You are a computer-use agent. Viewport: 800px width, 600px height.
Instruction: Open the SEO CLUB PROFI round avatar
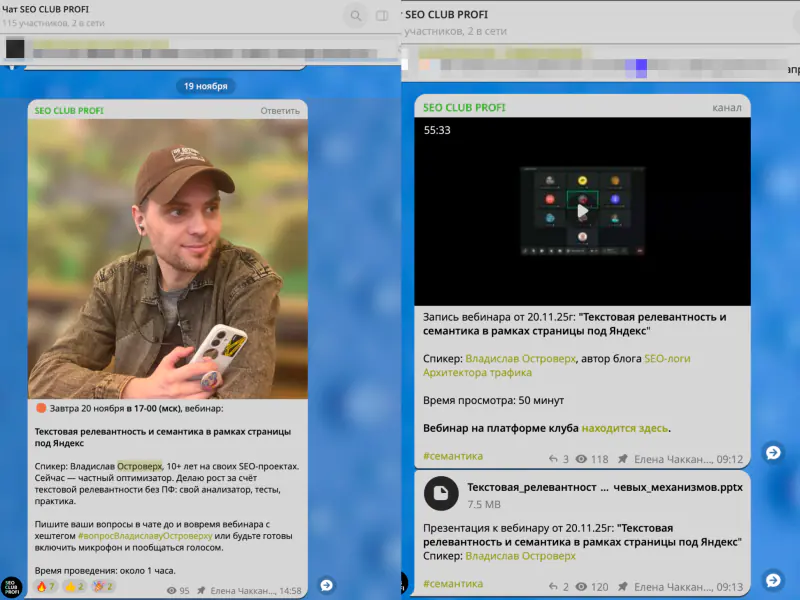pyautogui.click(x=11, y=587)
